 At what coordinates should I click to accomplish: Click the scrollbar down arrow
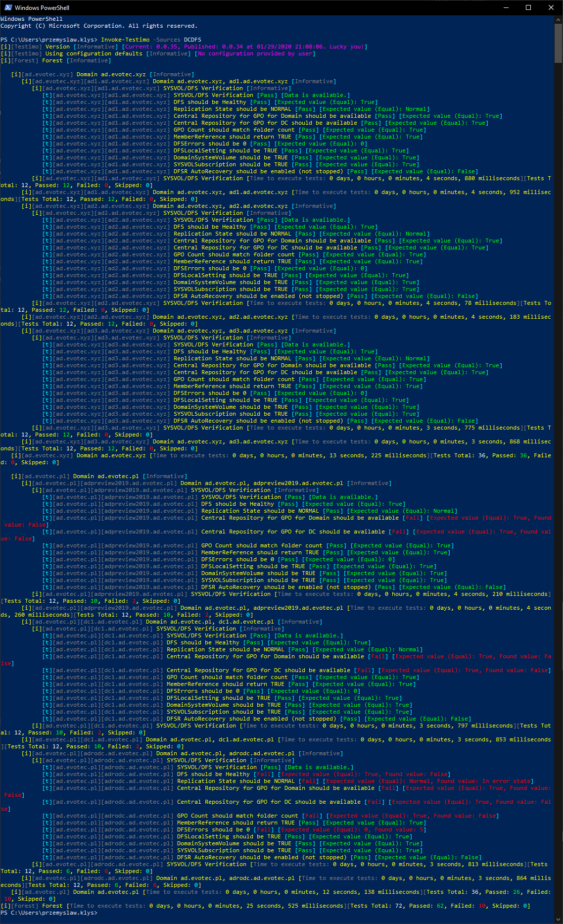pyautogui.click(x=558, y=920)
